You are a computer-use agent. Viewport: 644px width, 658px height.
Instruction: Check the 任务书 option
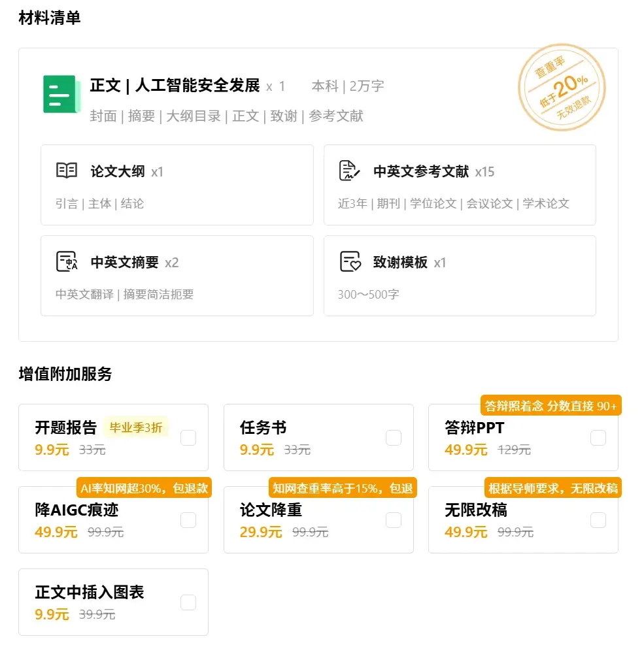[394, 438]
